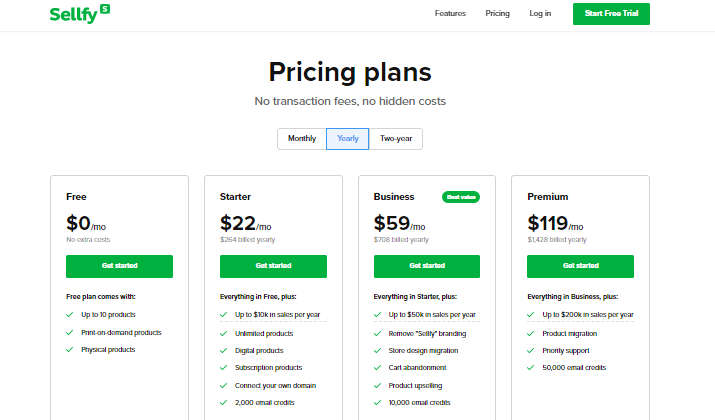Click checkmark beside Up to 10 products
Image resolution: width=715 pixels, height=420 pixels.
tap(70, 315)
